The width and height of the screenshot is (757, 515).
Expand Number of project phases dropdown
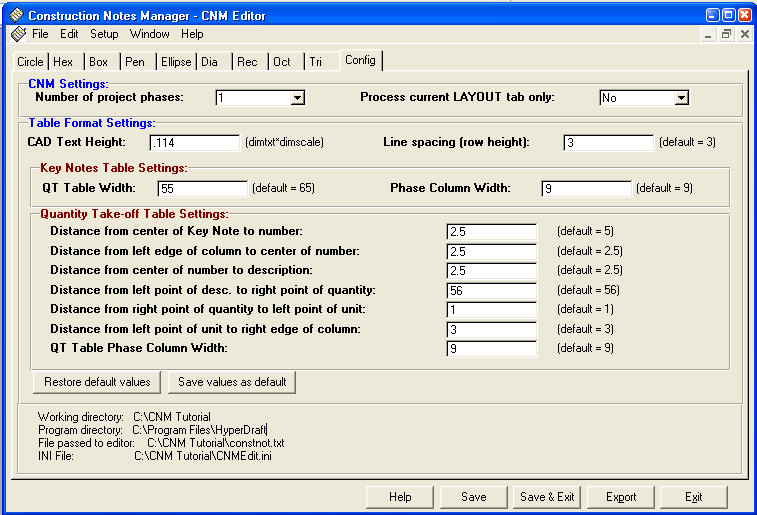296,98
